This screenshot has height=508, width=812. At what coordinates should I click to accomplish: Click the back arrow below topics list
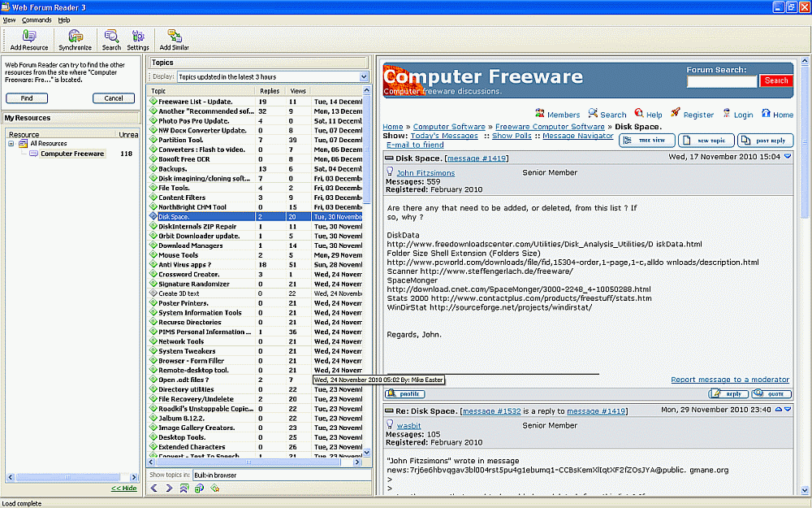pyautogui.click(x=154, y=488)
